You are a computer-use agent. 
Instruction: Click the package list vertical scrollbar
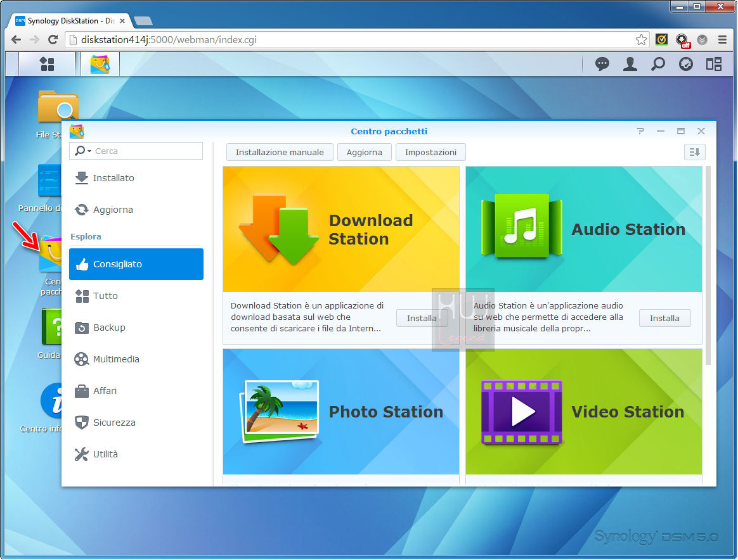tap(708, 265)
